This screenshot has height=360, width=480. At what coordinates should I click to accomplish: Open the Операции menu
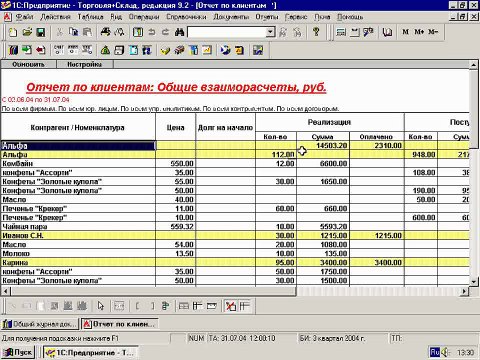coord(144,17)
